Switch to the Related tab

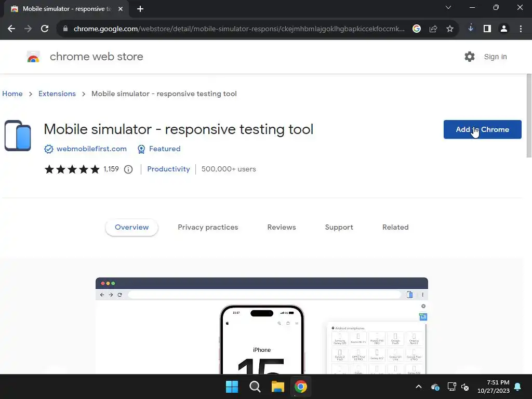[x=395, y=228]
